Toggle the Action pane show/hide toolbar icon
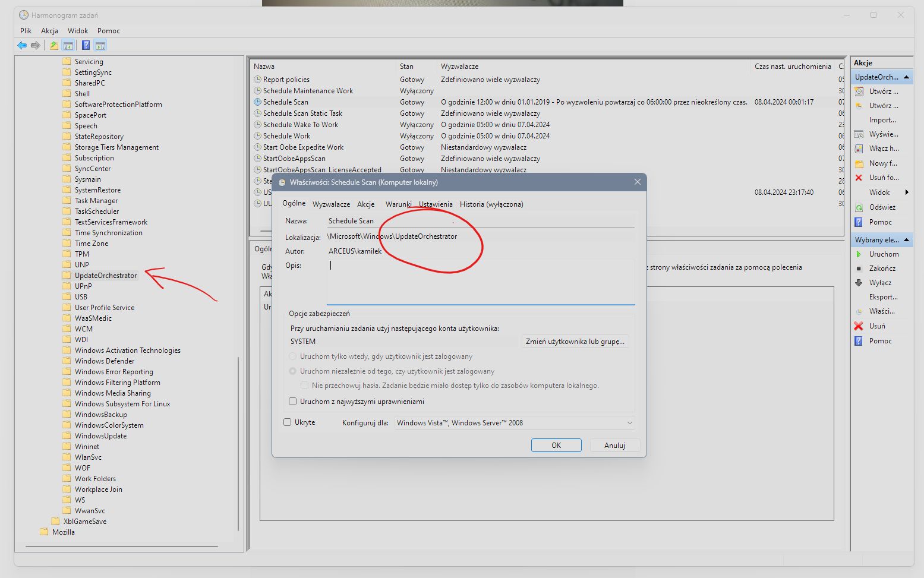Screen dimensions: 924x578 tap(100, 45)
